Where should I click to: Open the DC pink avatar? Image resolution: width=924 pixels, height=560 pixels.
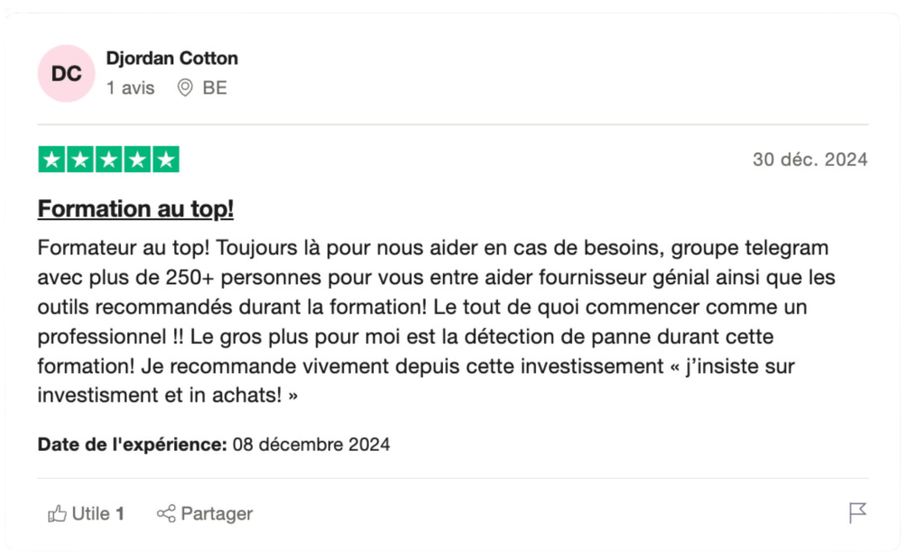click(x=66, y=74)
